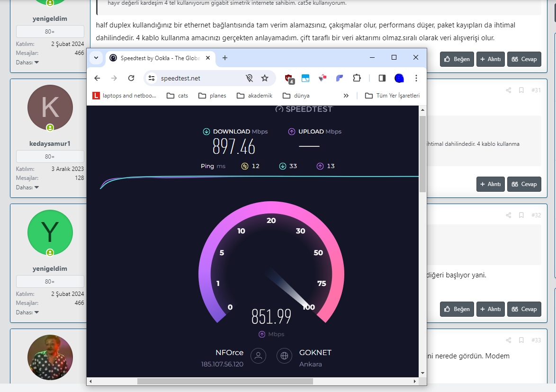Go back in browser history

[x=97, y=78]
